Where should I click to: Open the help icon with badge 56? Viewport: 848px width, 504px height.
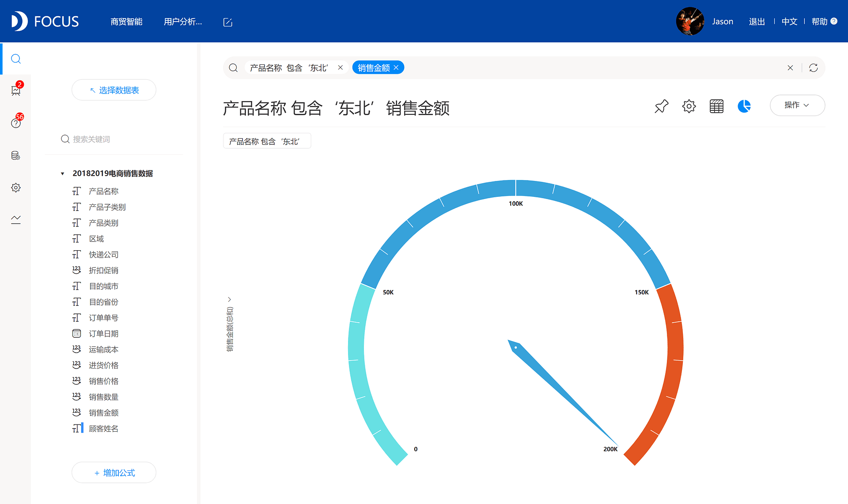pos(16,122)
